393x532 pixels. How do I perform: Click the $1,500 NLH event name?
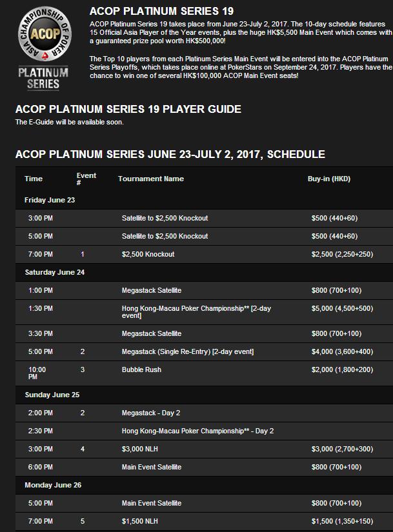pyautogui.click(x=142, y=521)
